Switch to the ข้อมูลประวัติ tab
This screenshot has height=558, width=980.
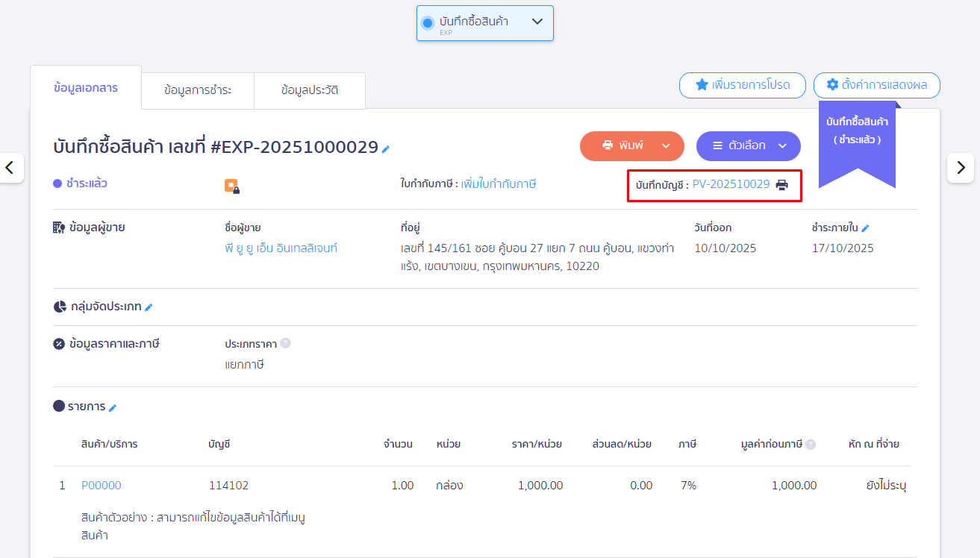click(310, 90)
